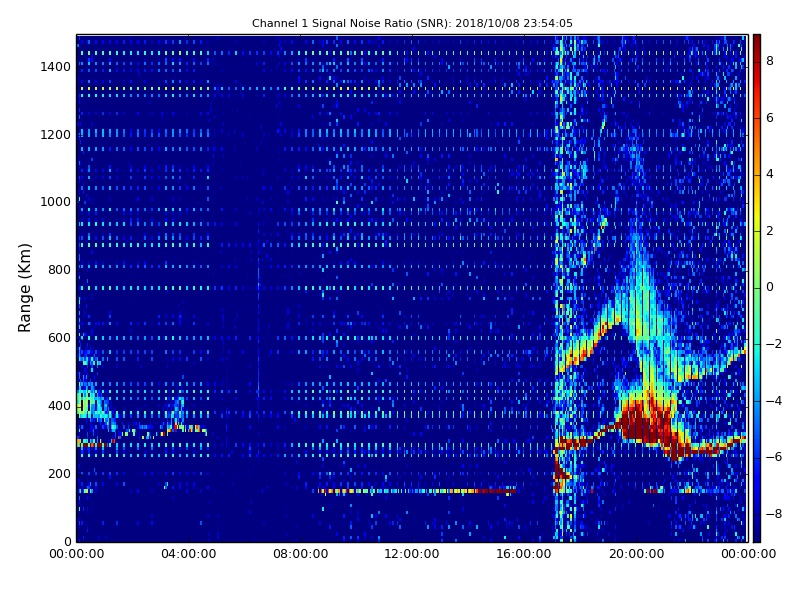Click the strong red echo region near 20:00
Viewport: 800px width, 600px height.
click(x=647, y=423)
